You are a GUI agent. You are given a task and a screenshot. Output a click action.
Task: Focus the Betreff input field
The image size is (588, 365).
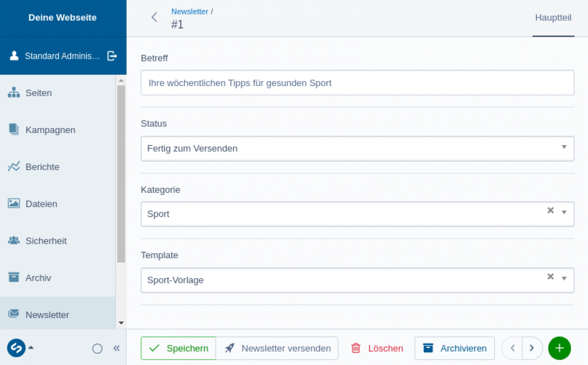point(357,83)
